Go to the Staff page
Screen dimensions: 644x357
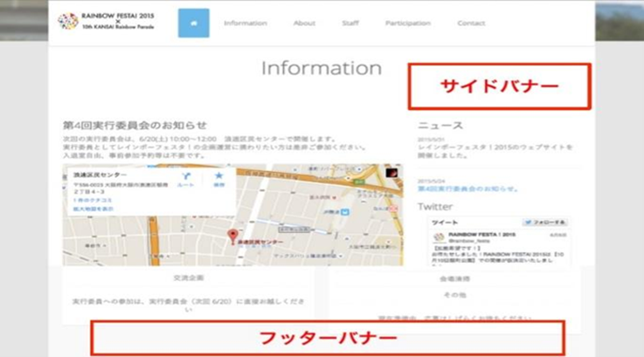[350, 24]
